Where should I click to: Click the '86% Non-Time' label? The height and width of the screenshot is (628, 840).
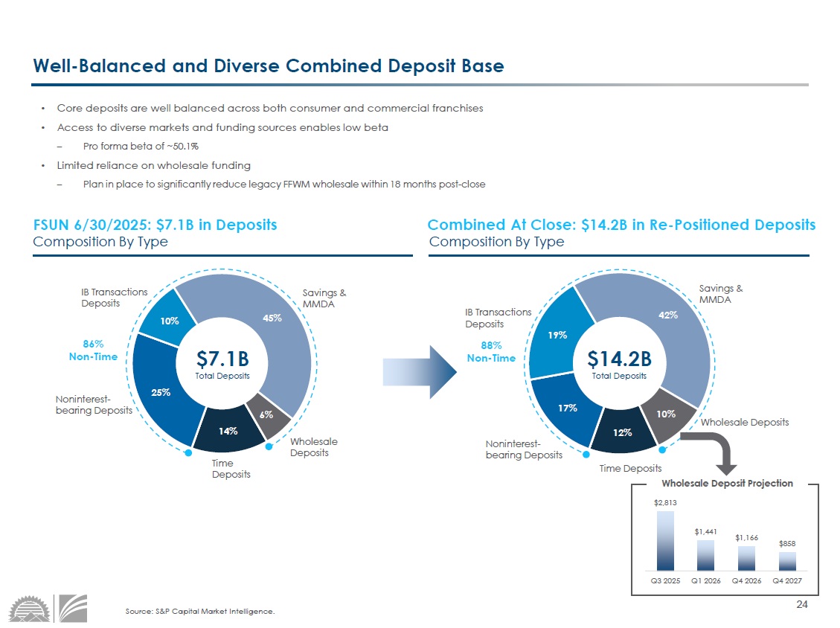93,350
